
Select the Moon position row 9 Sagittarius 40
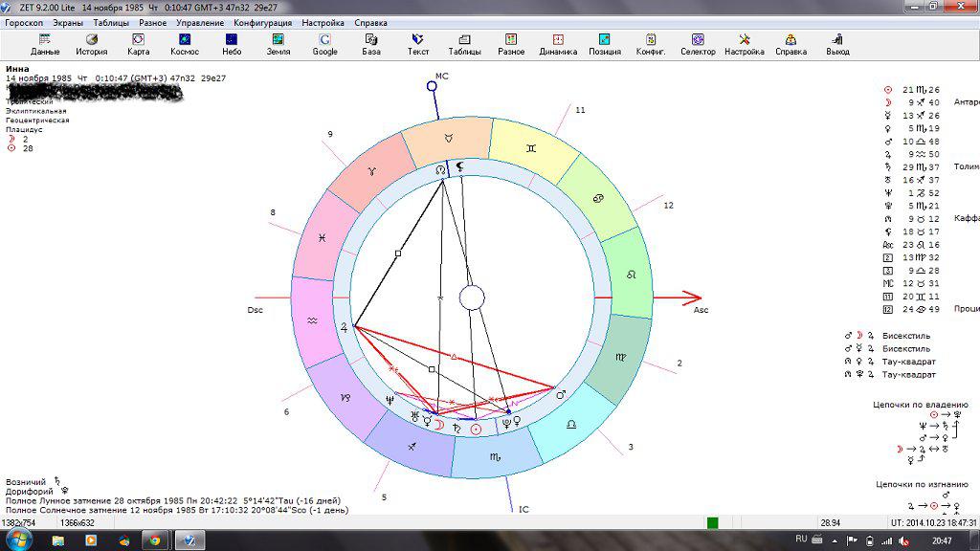pos(912,102)
